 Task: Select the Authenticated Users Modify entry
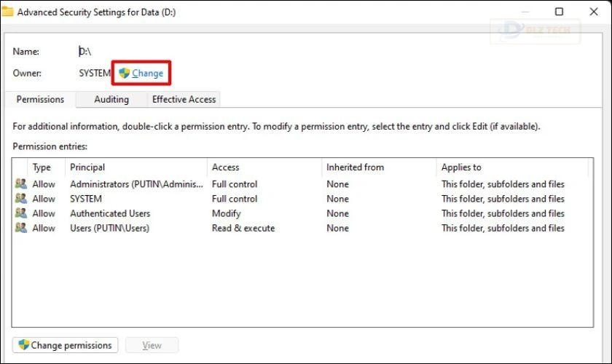click(109, 213)
